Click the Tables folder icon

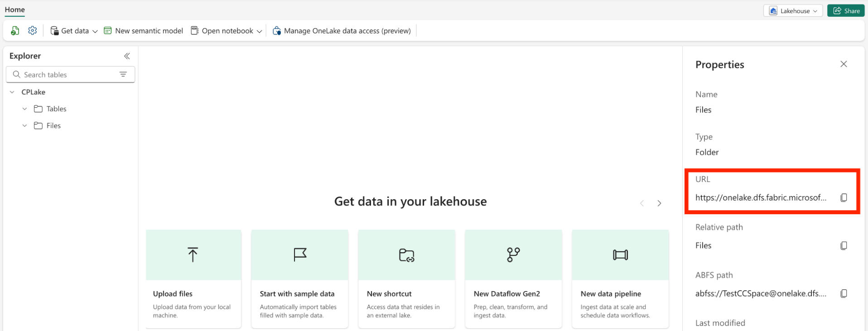[39, 109]
